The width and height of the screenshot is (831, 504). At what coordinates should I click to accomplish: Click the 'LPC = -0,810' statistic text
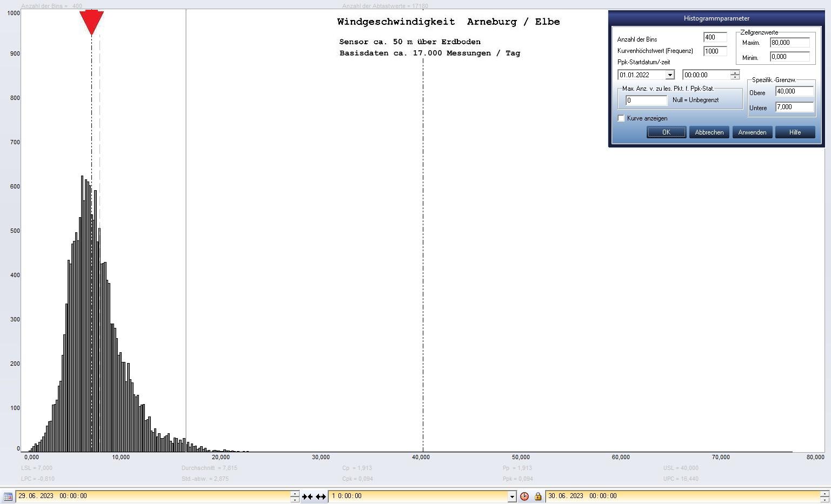[x=38, y=479]
